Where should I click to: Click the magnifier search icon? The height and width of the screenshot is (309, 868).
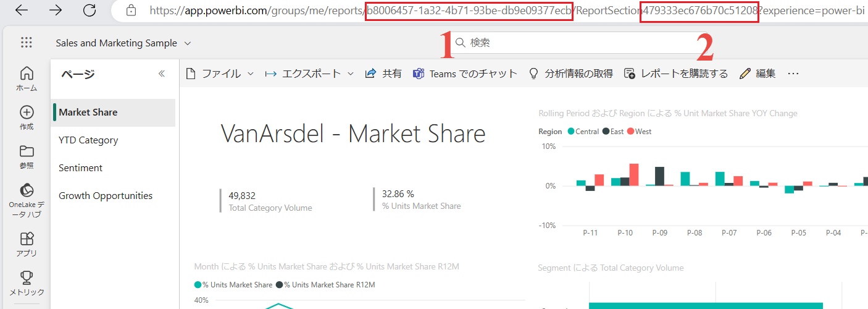pos(461,43)
